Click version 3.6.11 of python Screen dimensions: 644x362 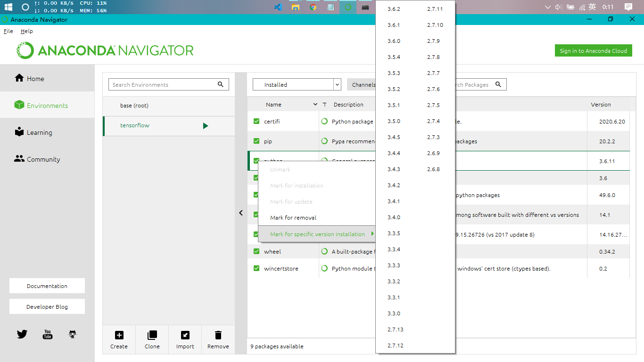coord(607,161)
